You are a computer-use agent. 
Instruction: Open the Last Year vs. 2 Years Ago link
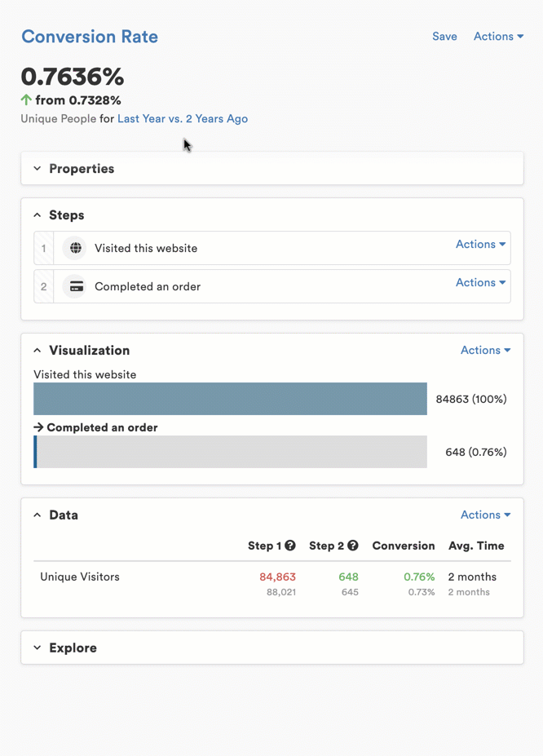pyautogui.click(x=183, y=119)
